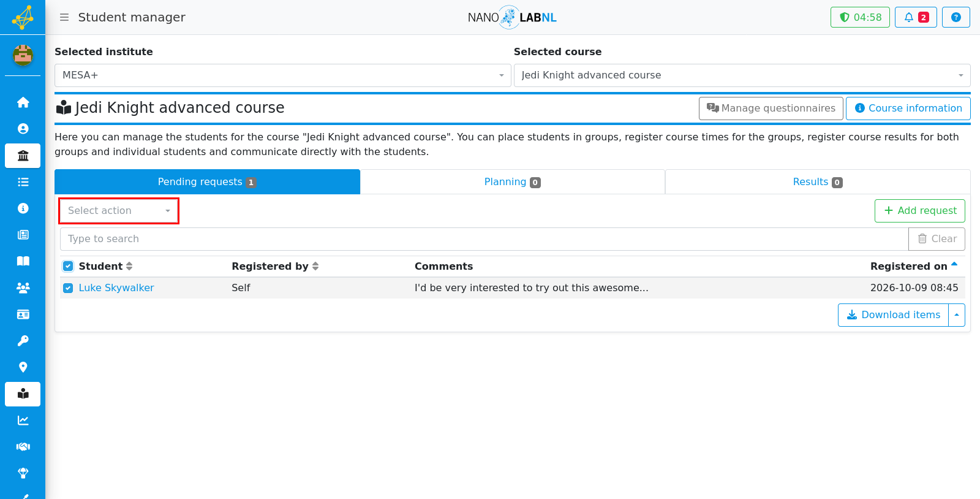Open the ID card sidebar icon
Image resolution: width=980 pixels, height=499 pixels.
pos(23,314)
